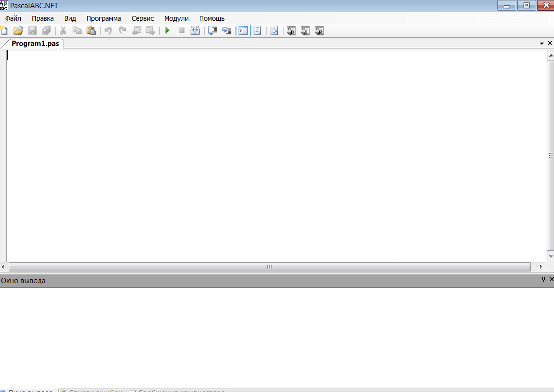Close the Program1.pas tab with X
Screen dimensions: 554x392
tap(550, 43)
